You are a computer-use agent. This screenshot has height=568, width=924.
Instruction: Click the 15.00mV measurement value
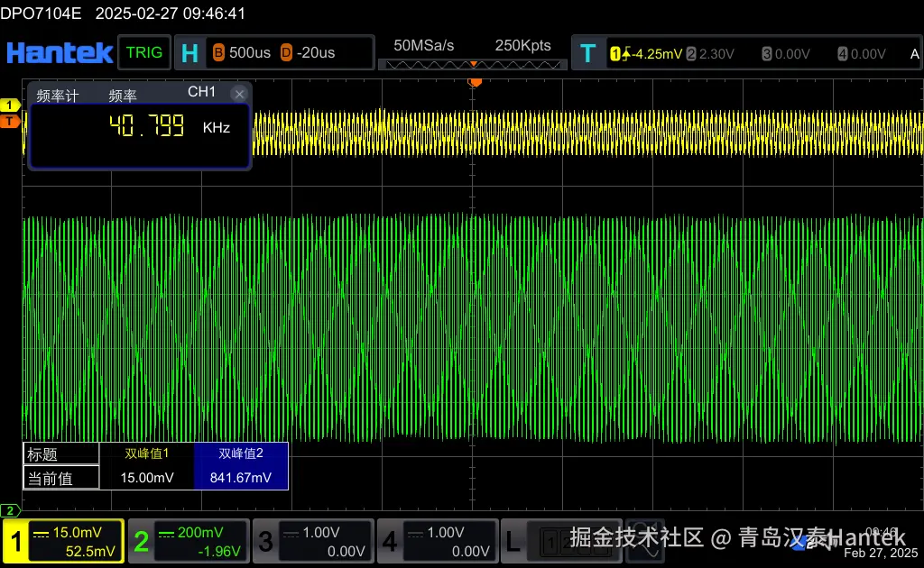coord(147,477)
